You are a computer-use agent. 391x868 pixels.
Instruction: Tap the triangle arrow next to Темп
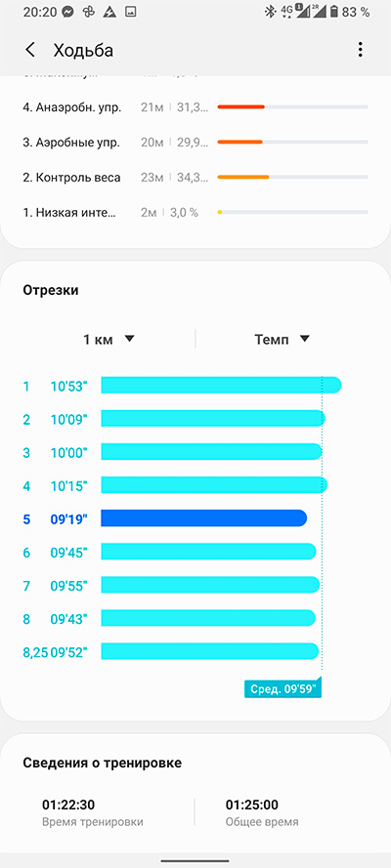(x=304, y=339)
